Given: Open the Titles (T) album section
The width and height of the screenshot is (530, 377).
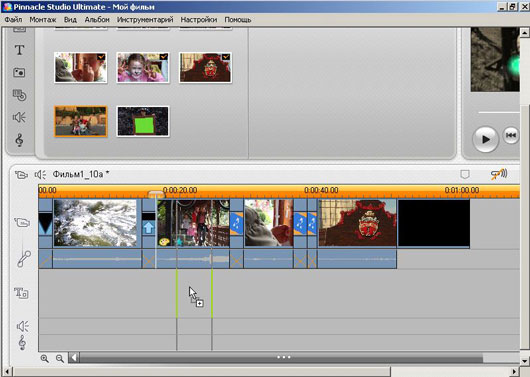Looking at the screenshot, I should (x=19, y=50).
